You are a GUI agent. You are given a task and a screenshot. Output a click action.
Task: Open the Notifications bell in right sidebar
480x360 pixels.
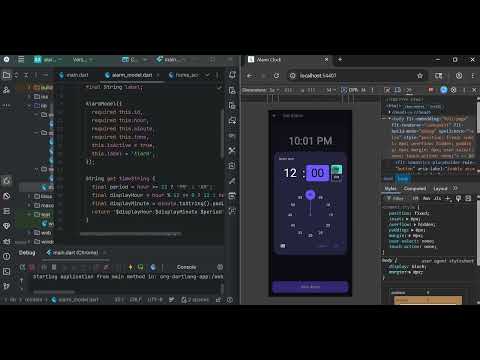232,75
